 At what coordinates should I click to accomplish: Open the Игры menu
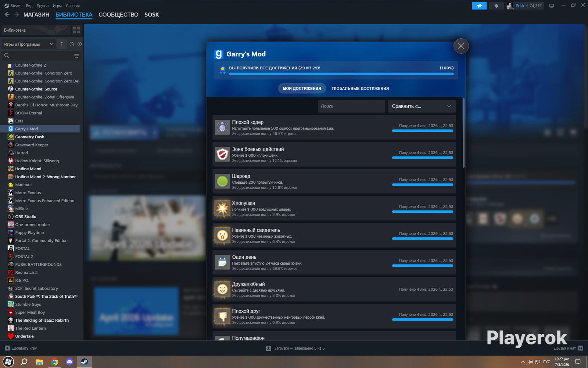tap(57, 6)
